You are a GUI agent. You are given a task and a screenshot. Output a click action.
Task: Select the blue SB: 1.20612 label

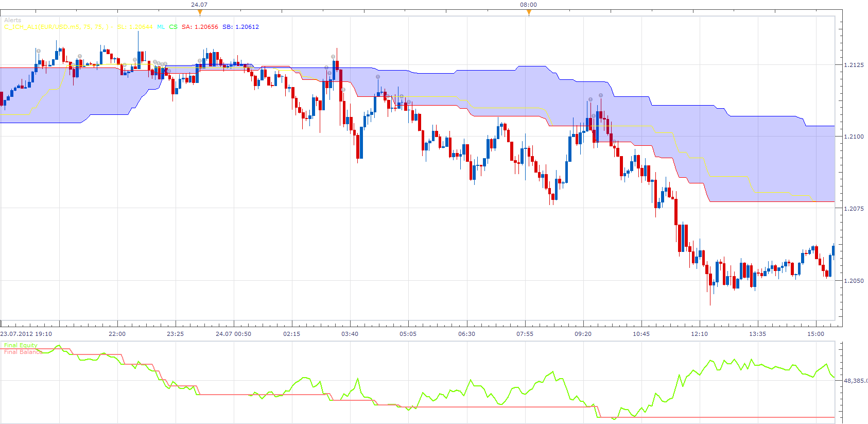click(241, 27)
